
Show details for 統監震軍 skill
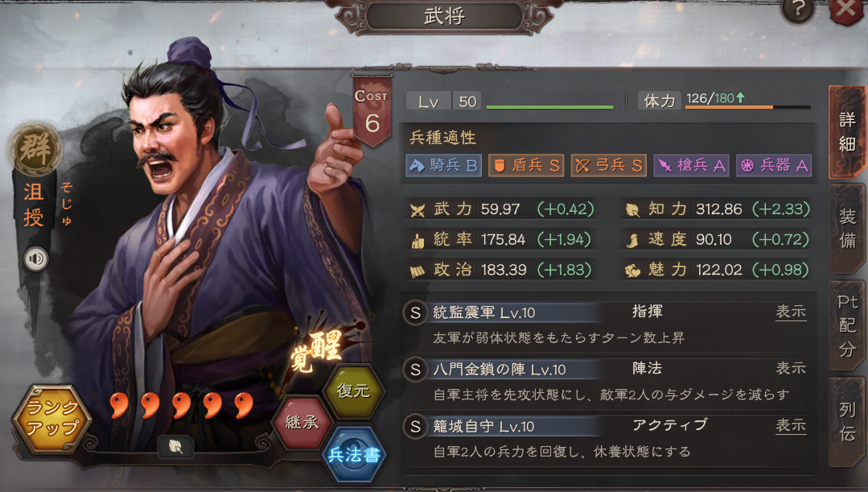click(x=791, y=312)
